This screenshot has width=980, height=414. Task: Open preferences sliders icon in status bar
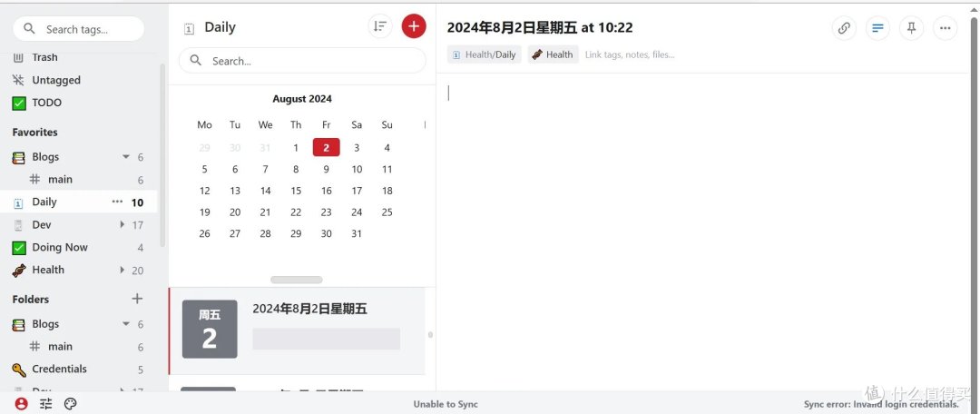coord(45,404)
